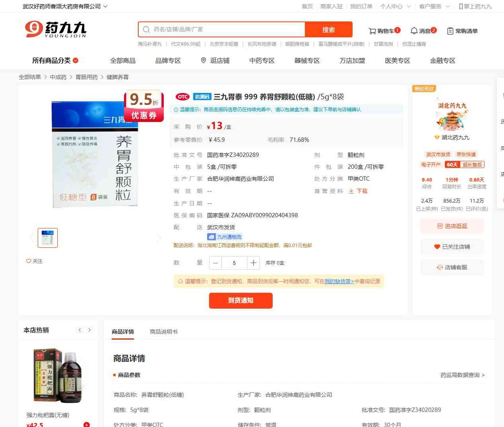Click the YOUNGJOIN site logo
The width and height of the screenshot is (504, 427).
[x=56, y=29]
